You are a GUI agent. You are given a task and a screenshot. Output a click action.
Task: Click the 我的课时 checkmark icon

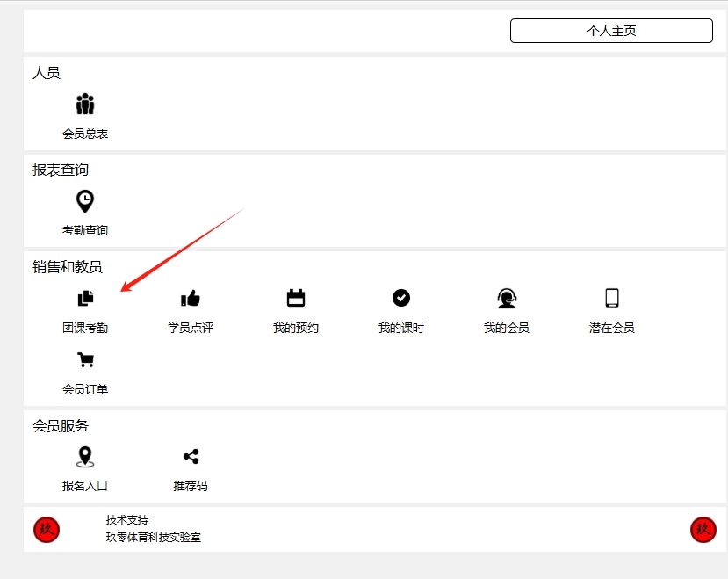401,298
